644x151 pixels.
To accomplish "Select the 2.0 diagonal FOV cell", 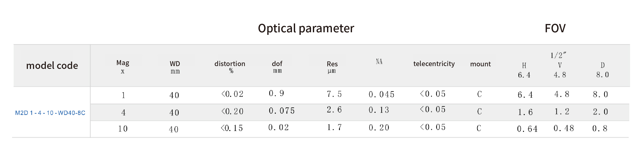I will coord(600,112).
